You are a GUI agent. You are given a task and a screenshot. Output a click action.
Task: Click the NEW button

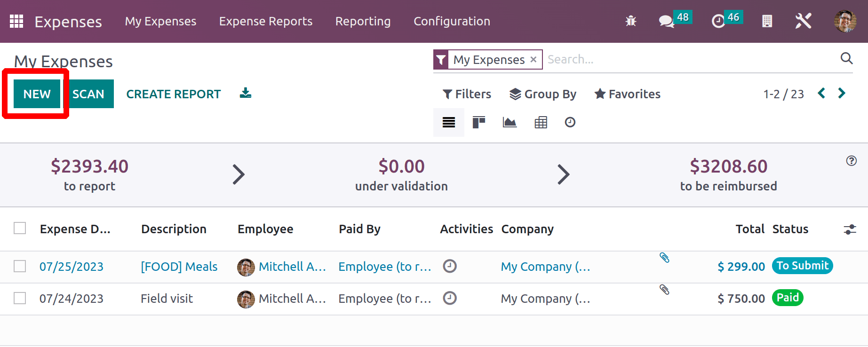[x=37, y=94]
